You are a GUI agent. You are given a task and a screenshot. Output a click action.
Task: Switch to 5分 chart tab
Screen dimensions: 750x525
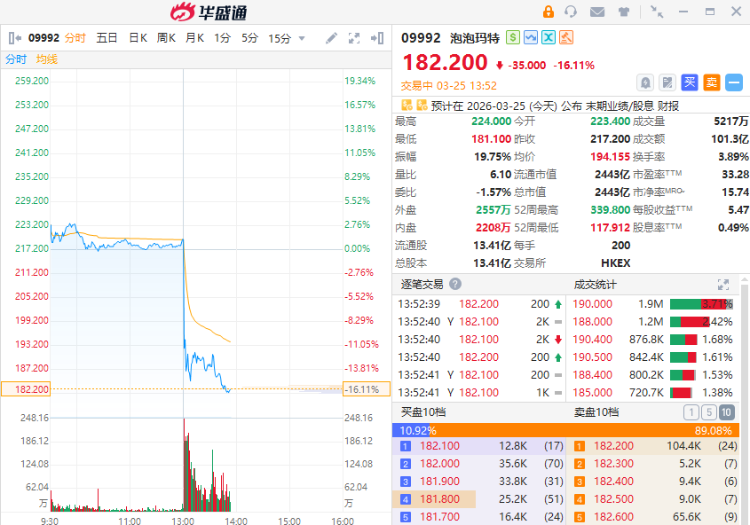point(249,38)
